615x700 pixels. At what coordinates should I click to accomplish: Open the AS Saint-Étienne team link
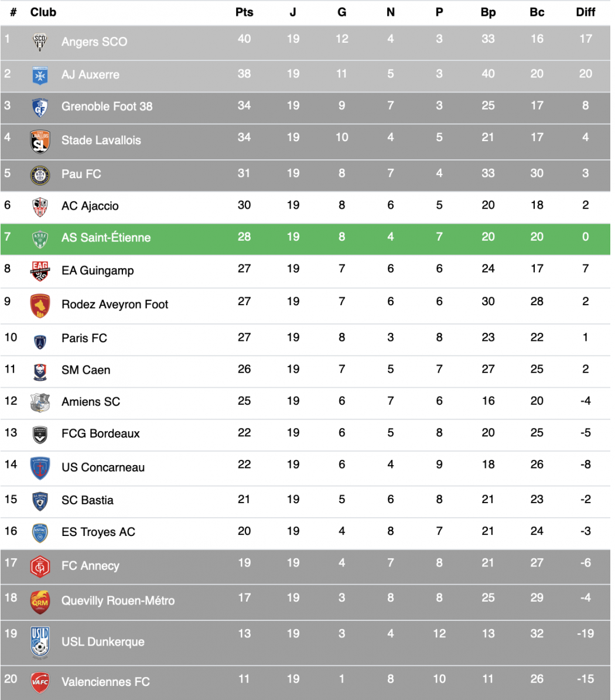pyautogui.click(x=106, y=238)
